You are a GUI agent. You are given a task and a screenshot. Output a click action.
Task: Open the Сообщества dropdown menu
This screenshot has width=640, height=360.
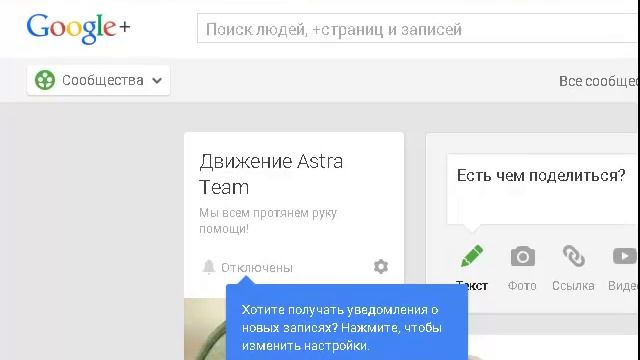pos(98,80)
